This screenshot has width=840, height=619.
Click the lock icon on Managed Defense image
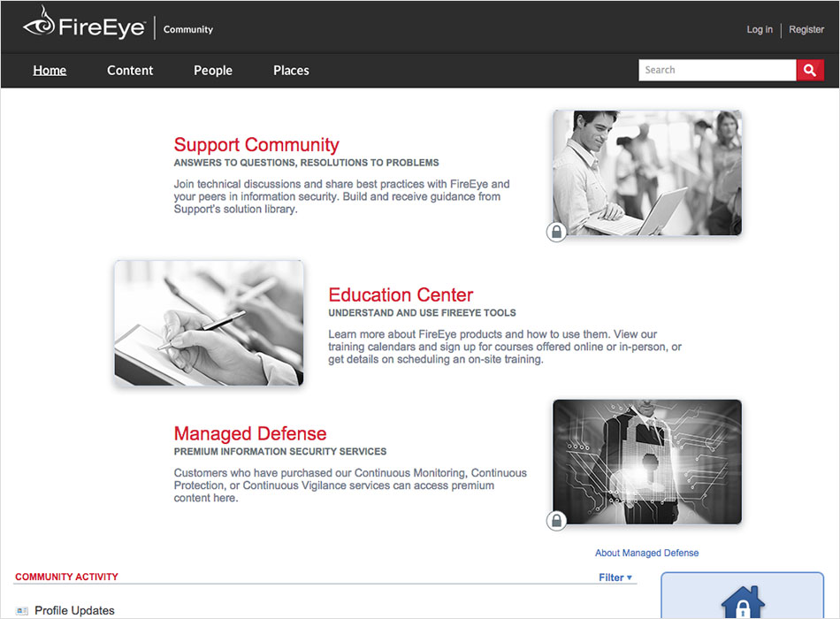click(x=556, y=520)
